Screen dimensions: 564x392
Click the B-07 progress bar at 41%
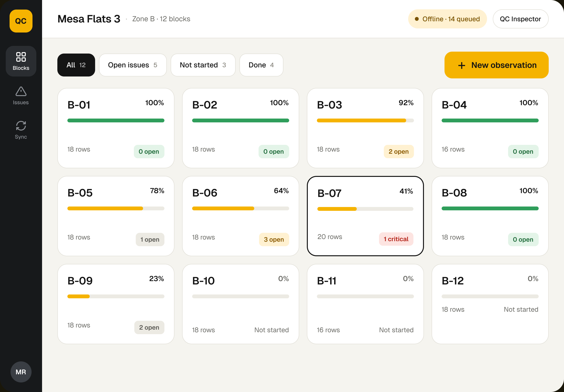365,209
